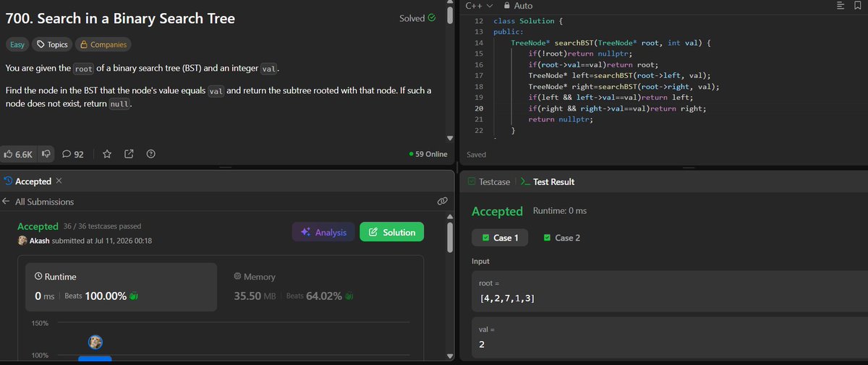Click code line 12 'class Solution {'
Image resolution: width=868 pixels, height=365 pixels.
click(528, 22)
